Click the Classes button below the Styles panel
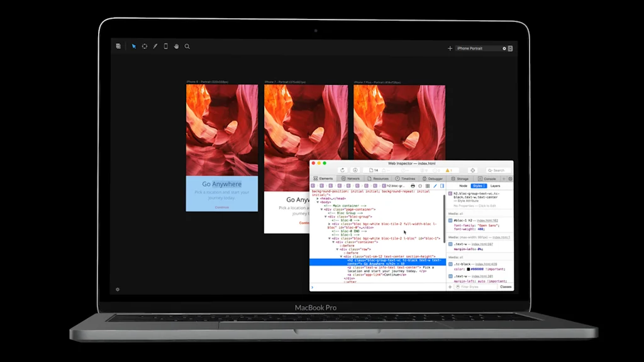 click(x=505, y=287)
